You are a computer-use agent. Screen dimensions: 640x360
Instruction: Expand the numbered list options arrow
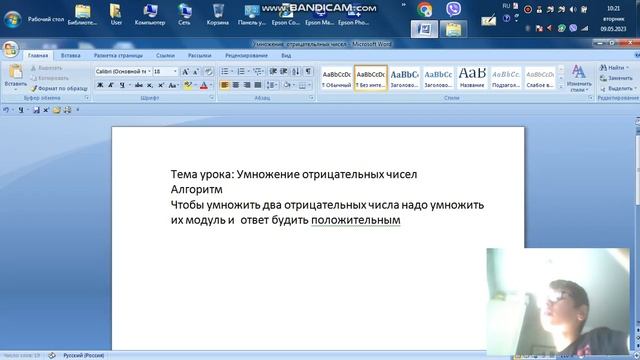click(249, 72)
